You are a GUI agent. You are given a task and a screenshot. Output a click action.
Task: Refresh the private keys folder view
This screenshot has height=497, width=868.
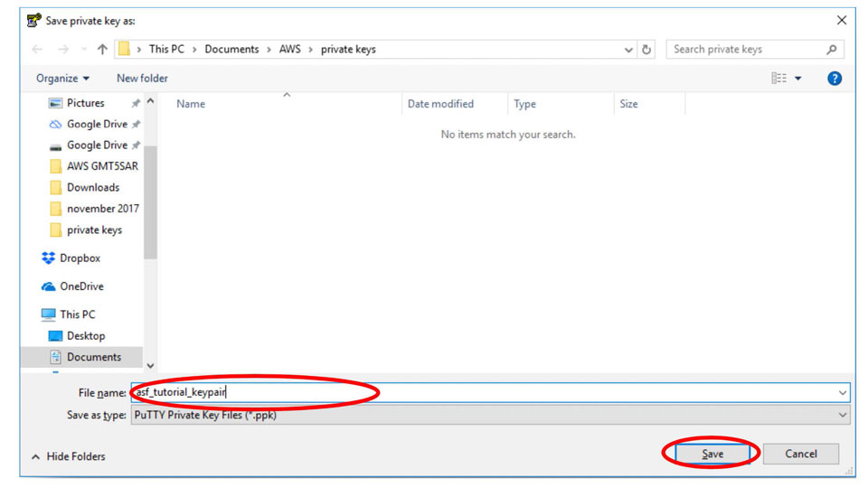[x=646, y=50]
